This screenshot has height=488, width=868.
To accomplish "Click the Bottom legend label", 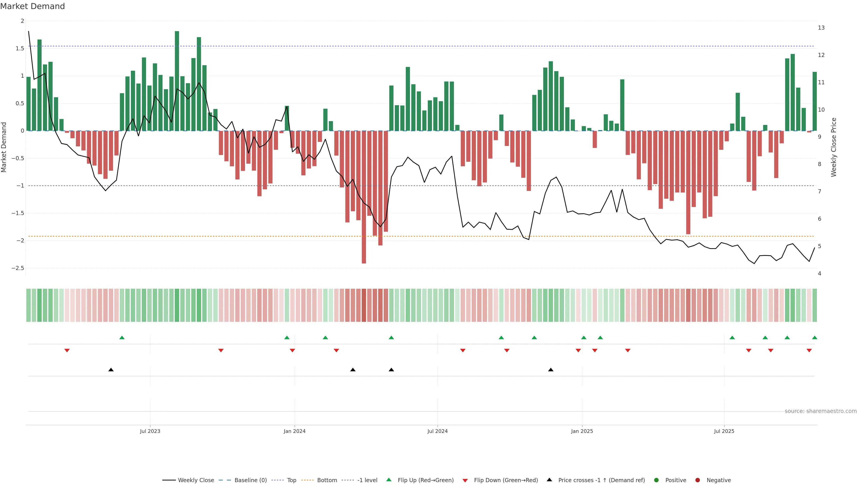I will pyautogui.click(x=327, y=480).
